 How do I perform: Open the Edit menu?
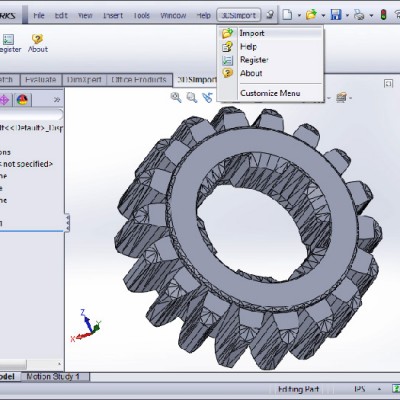point(61,16)
